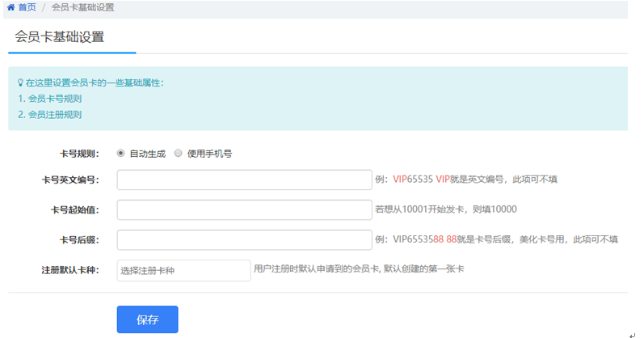Click the blue 保存 button
Image resolution: width=644 pixels, height=338 pixels.
point(147,319)
